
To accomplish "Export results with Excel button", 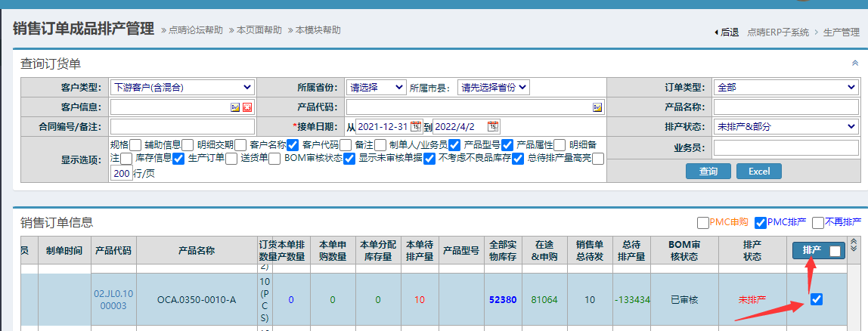I will point(759,172).
